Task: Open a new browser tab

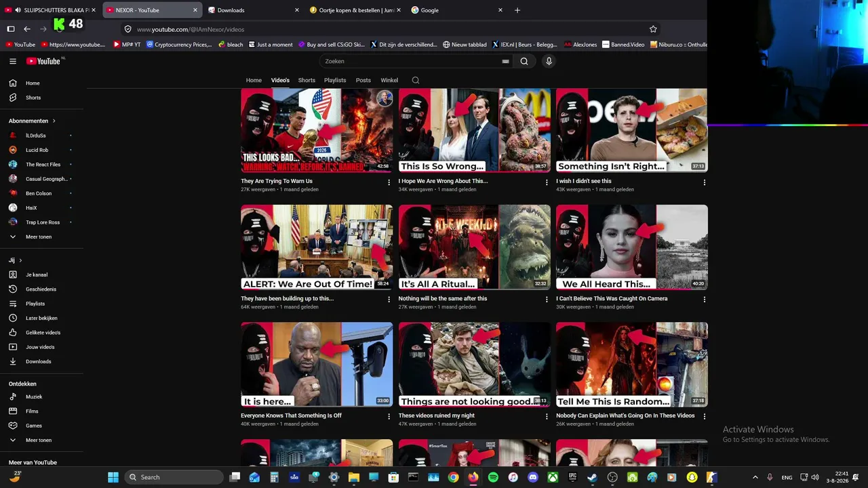Action: pos(517,10)
